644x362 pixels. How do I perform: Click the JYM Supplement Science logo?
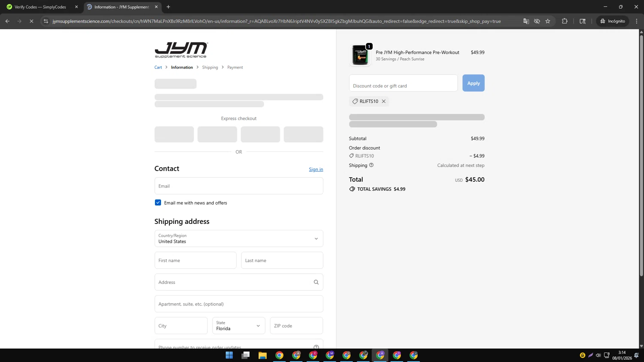click(x=181, y=50)
